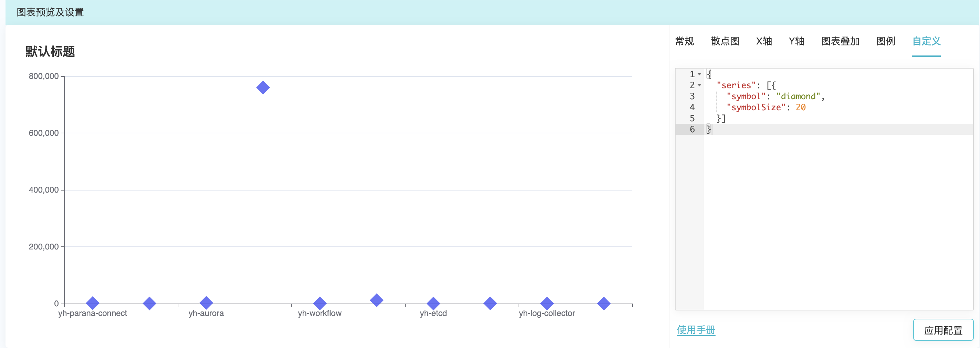The height and width of the screenshot is (348, 980).
Task: Click the closing brace on line 6
Action: point(708,130)
